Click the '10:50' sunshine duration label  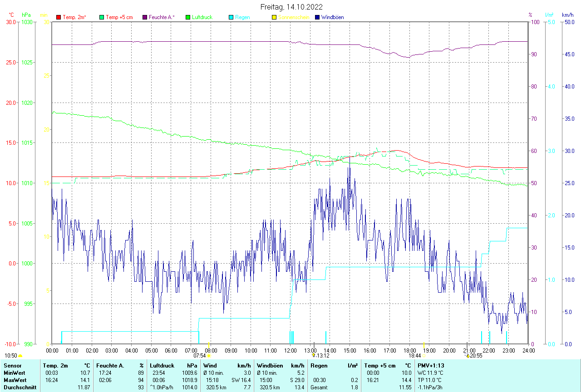coord(11,356)
